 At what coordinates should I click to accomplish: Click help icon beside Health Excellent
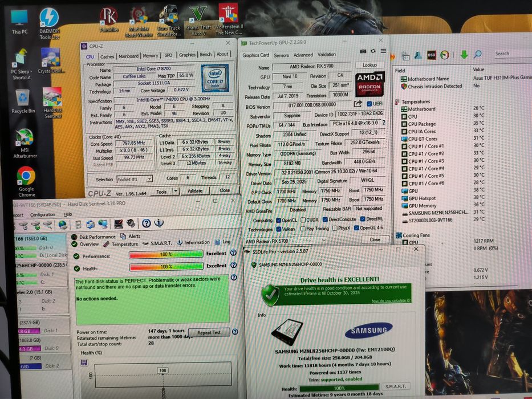point(233,265)
